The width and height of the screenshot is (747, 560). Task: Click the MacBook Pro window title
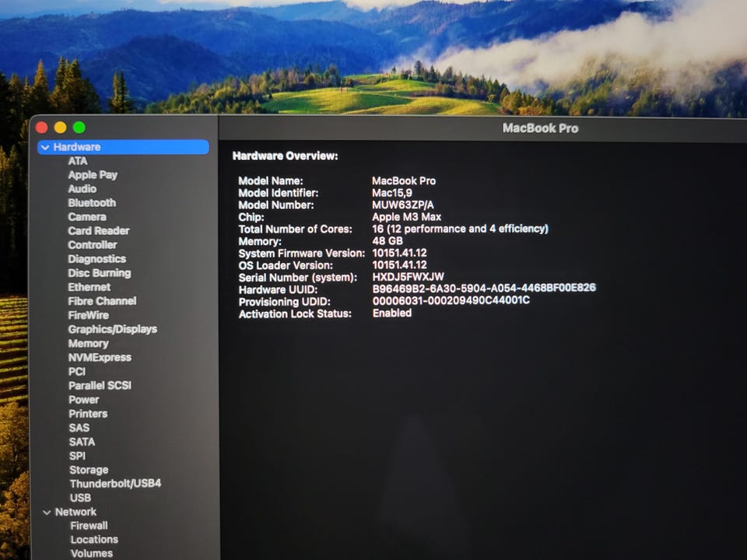(x=540, y=128)
